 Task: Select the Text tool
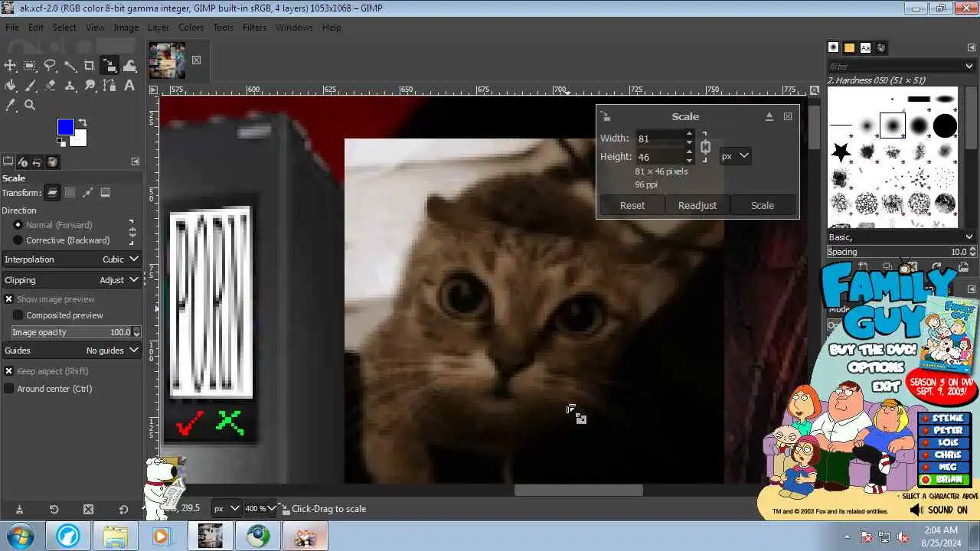pyautogui.click(x=129, y=86)
